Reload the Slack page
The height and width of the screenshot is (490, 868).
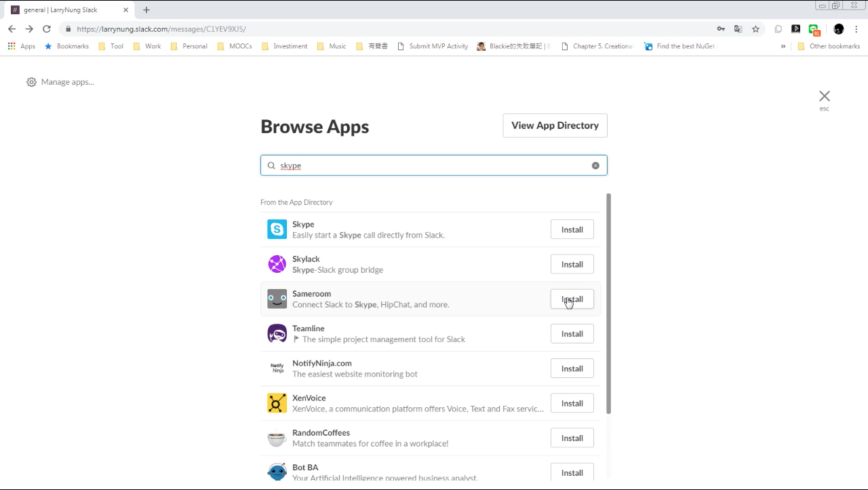(x=47, y=29)
